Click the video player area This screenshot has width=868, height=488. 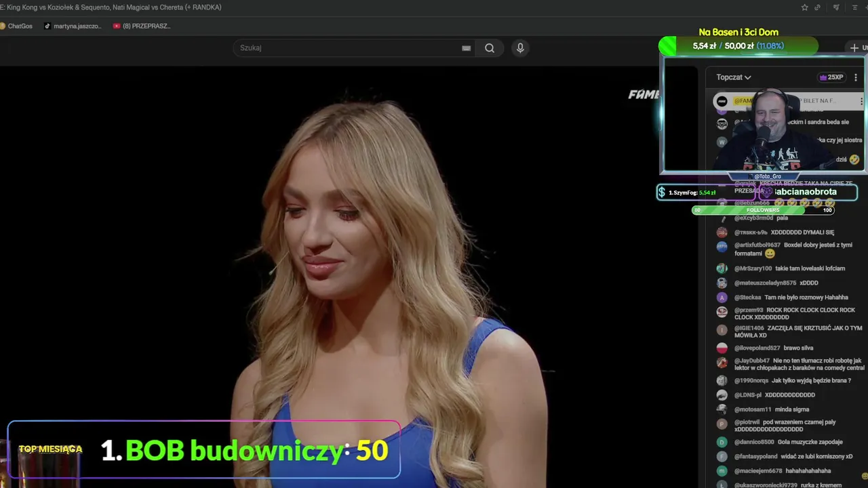(349, 277)
